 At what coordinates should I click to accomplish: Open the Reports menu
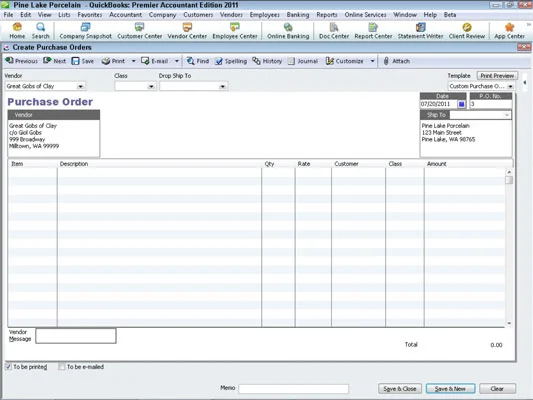point(327,15)
